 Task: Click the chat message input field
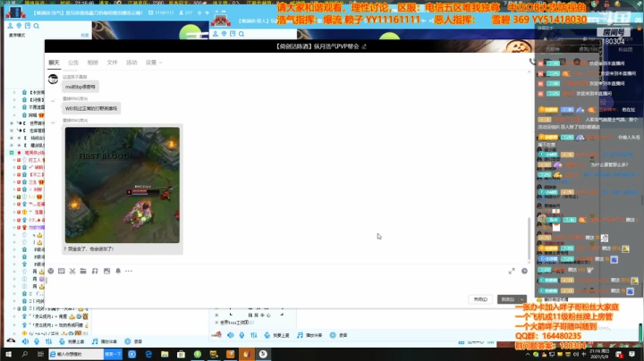[284, 286]
